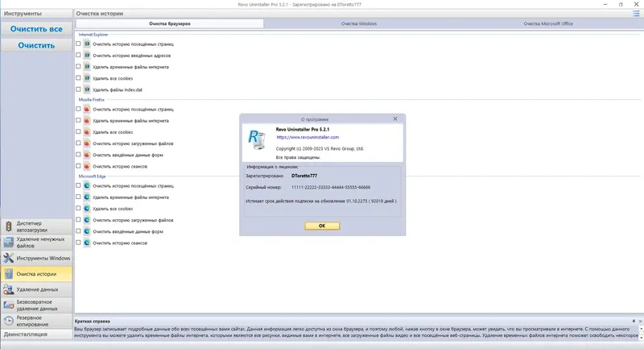
Task: Open the Очистка Windows tab
Action: pos(358,23)
